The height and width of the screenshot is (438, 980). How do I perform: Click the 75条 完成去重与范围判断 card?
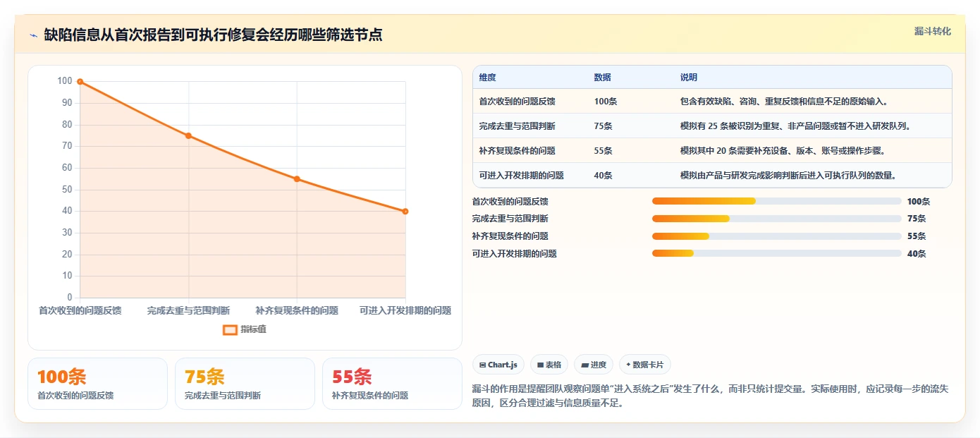(x=245, y=384)
